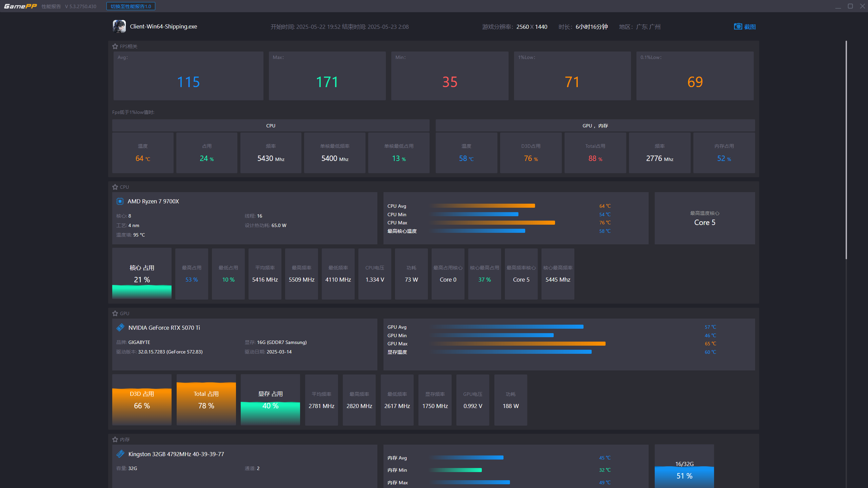Select the GPU, 内存 header in FPS-low table

pos(595,126)
